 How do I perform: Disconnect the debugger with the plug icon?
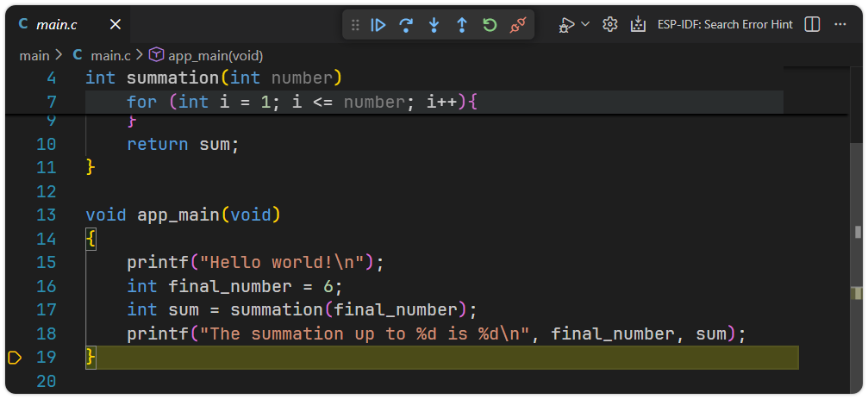point(517,25)
